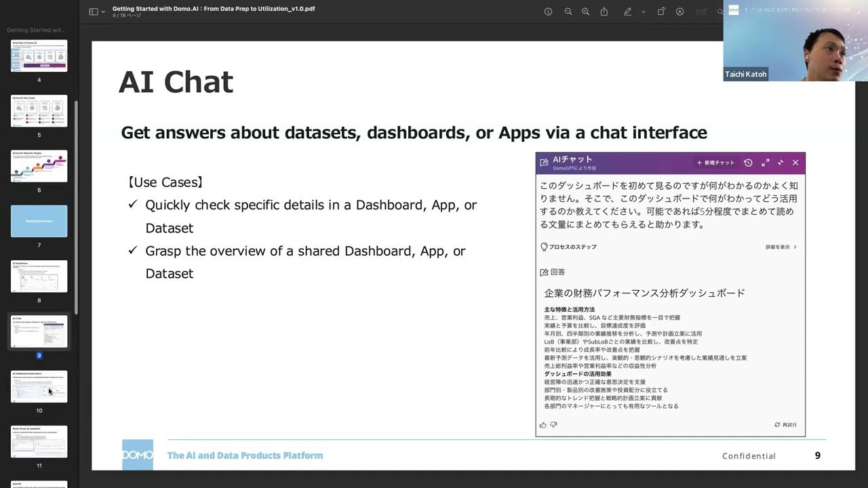Click the DOMO logo in the slide footer
Image resolution: width=868 pixels, height=488 pixels.
coord(138,455)
